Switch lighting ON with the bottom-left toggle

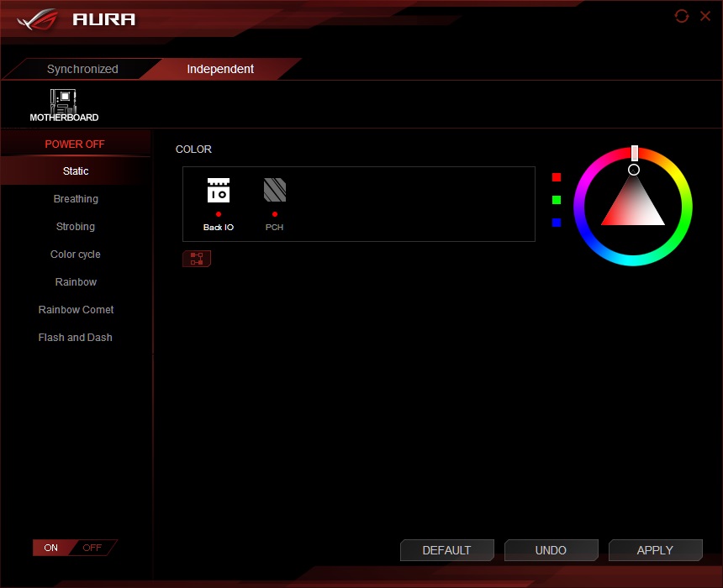point(50,547)
